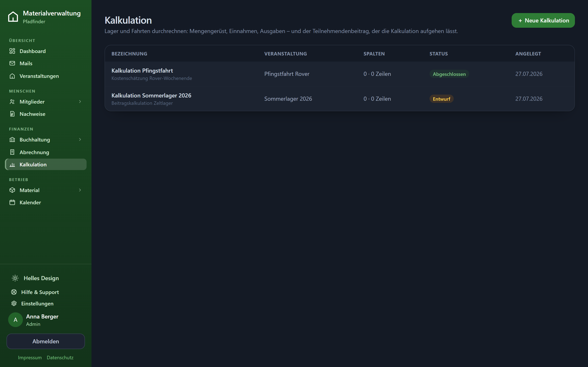Image resolution: width=588 pixels, height=367 pixels.
Task: Open the Kalkulation Sommerlager 2026 row
Action: click(x=340, y=99)
